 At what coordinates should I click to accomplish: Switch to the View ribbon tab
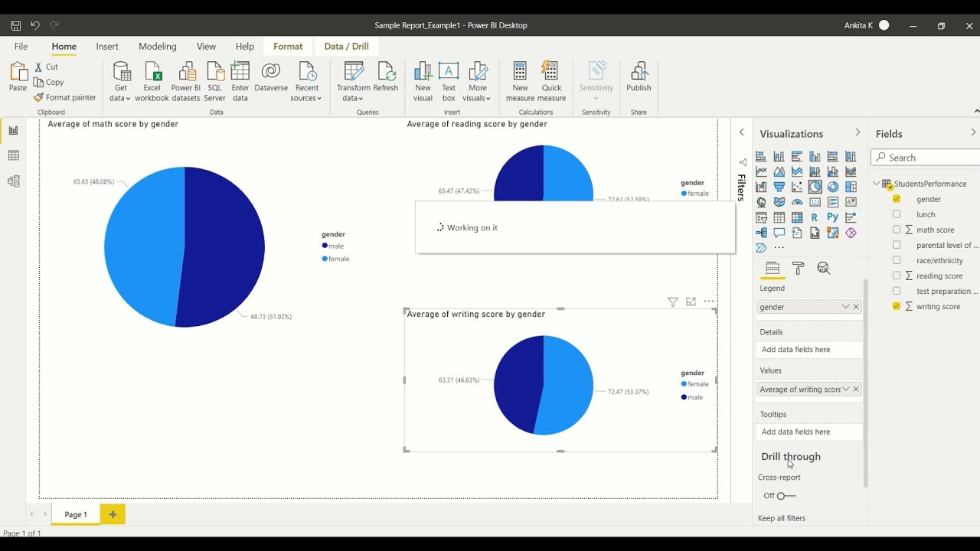[206, 47]
